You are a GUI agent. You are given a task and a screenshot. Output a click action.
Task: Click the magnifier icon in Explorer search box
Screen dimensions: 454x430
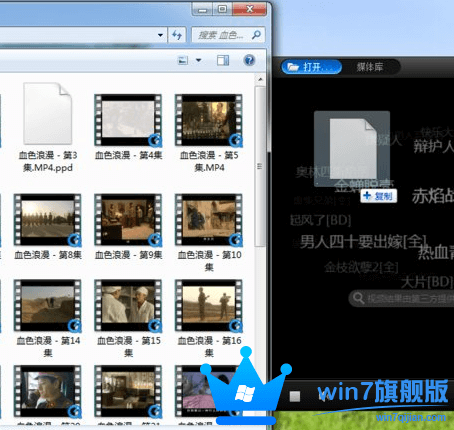point(256,35)
